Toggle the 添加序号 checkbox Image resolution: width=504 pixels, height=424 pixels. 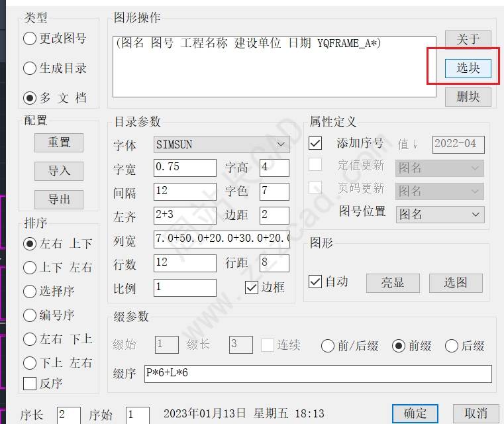tap(315, 143)
